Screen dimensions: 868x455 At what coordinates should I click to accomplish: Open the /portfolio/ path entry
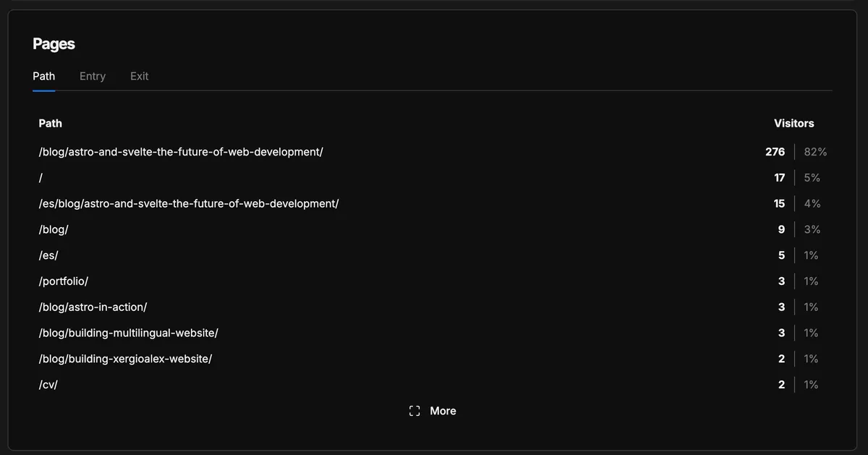click(x=64, y=281)
